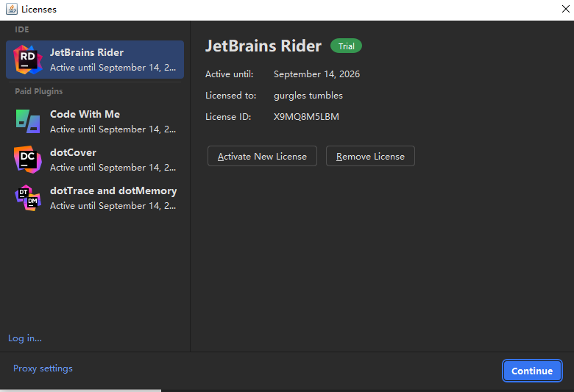This screenshot has height=392, width=574.
Task: Click the dotCover DC icon
Action: (x=28, y=160)
